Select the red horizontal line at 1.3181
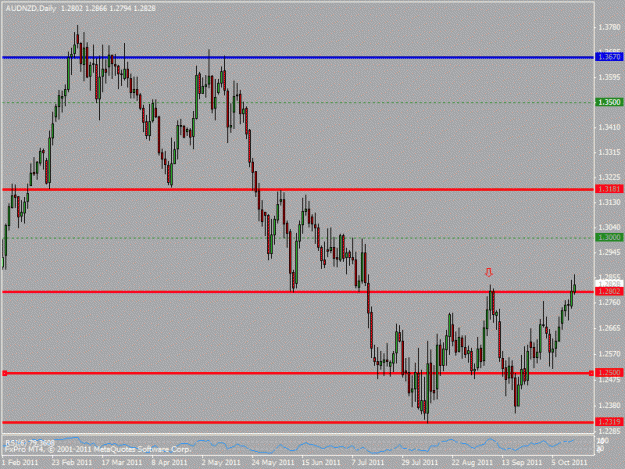 click(x=298, y=189)
